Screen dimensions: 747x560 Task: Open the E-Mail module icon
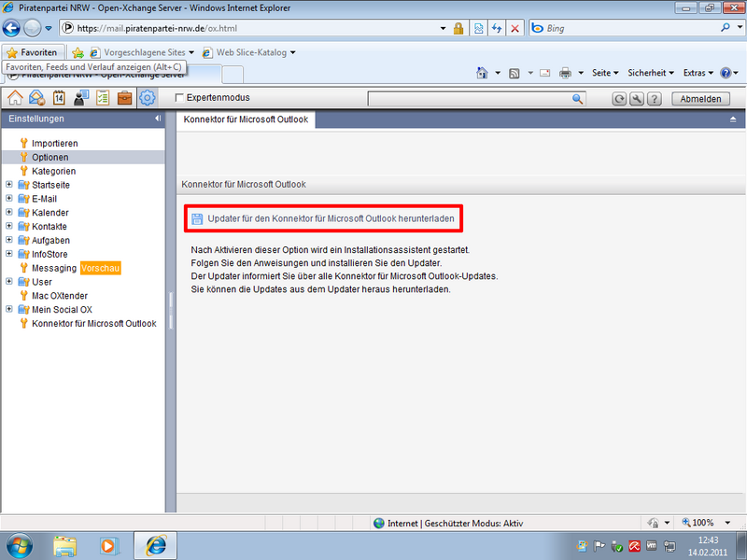coord(36,98)
